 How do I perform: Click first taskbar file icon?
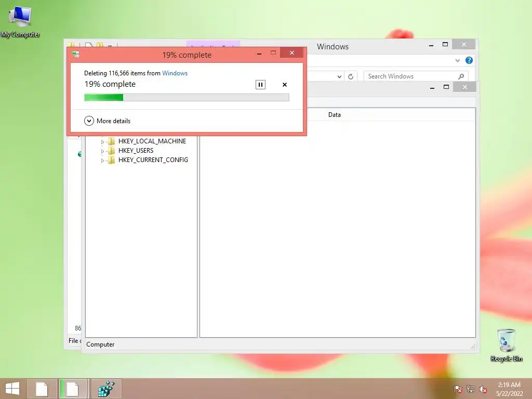click(x=42, y=389)
